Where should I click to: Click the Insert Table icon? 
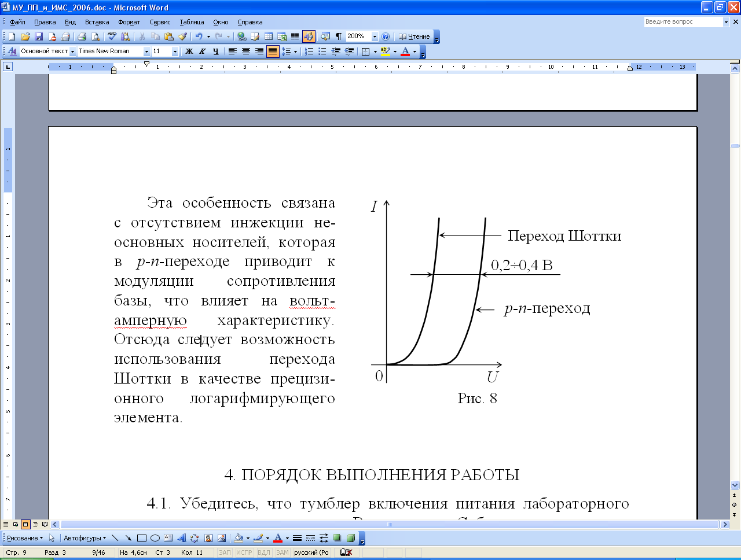269,36
